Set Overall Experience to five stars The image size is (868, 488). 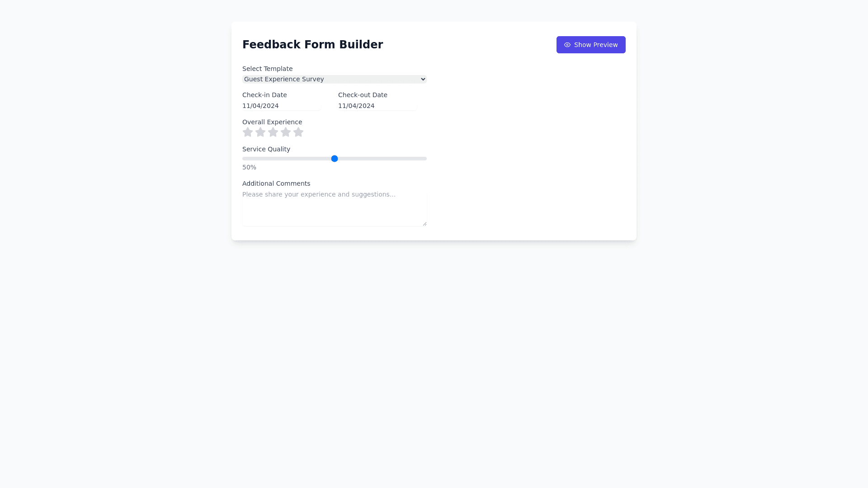pos(298,132)
